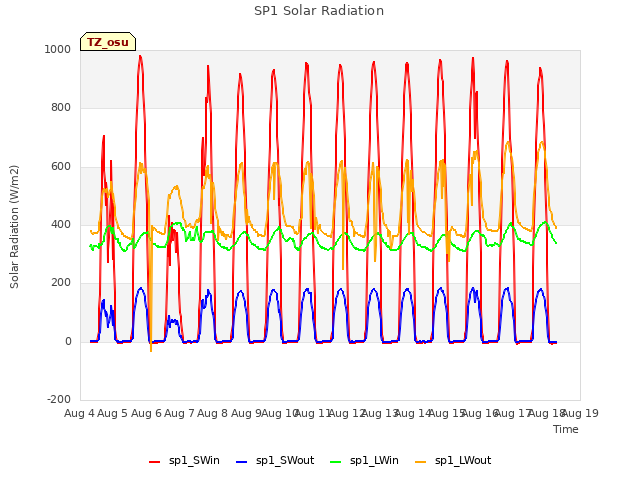
Task: Click the TZ_osu annotation label
Action: coord(108,42)
